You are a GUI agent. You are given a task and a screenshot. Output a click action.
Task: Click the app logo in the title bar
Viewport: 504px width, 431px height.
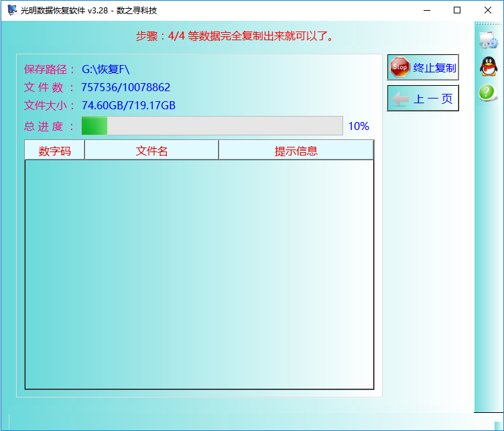12,10
